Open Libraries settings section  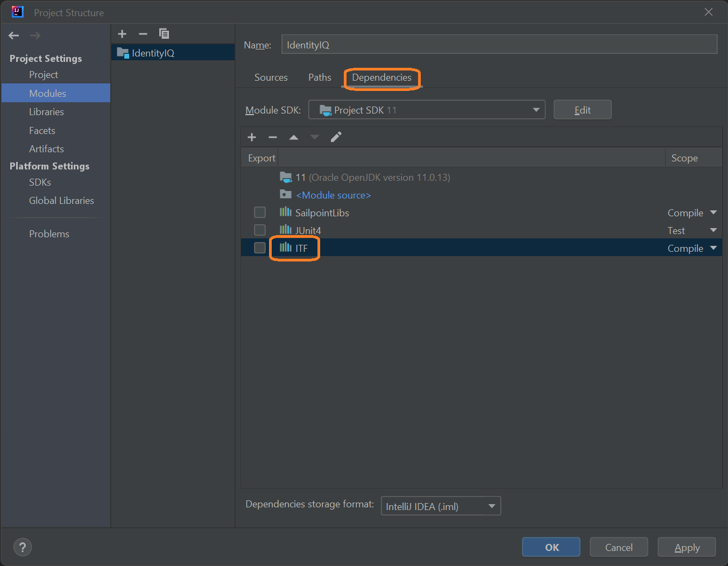(x=46, y=112)
